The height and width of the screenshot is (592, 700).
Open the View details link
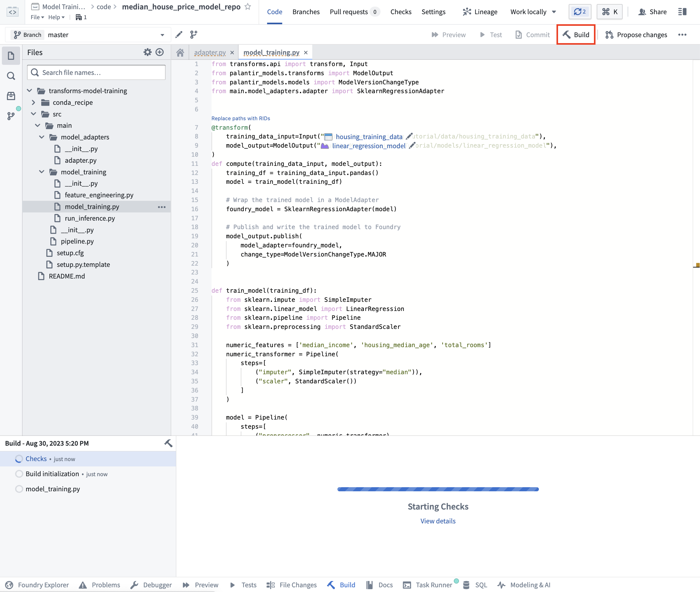tap(437, 521)
